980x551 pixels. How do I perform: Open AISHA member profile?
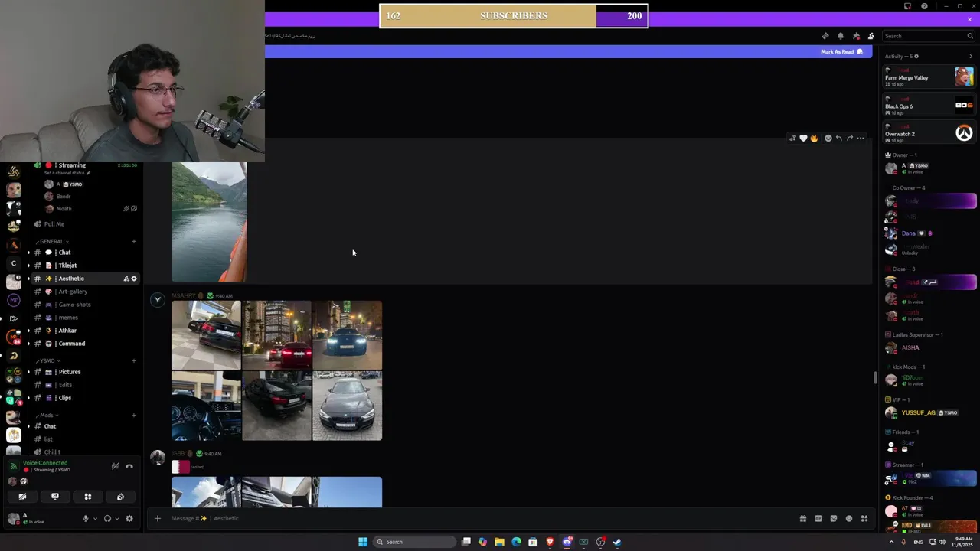tap(929, 347)
